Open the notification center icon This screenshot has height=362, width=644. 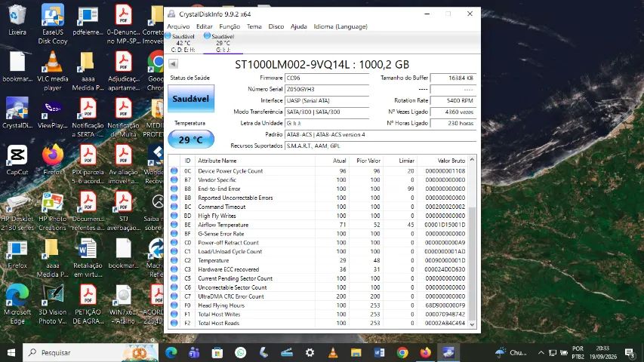(x=630, y=352)
